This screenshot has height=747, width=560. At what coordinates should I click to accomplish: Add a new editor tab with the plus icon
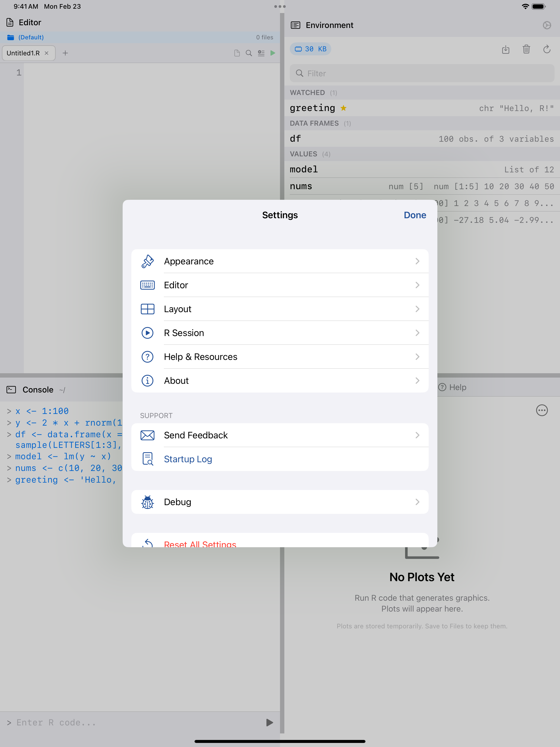(x=65, y=53)
